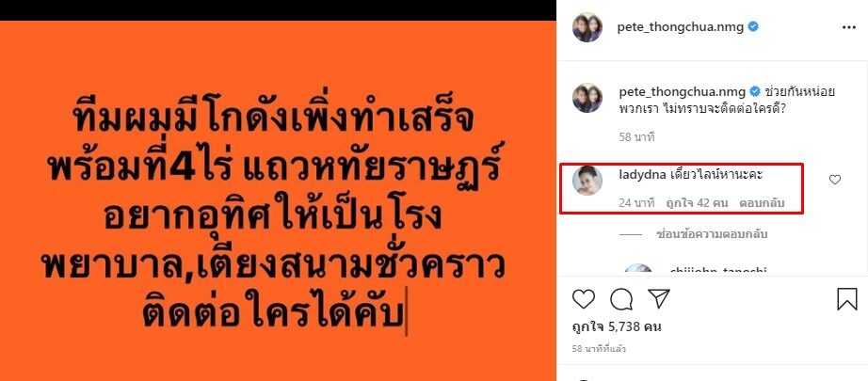This screenshot has height=381, width=868.
Task: Click the 58 นาทีที่แล้ว post timestamp
Action: pos(599,349)
